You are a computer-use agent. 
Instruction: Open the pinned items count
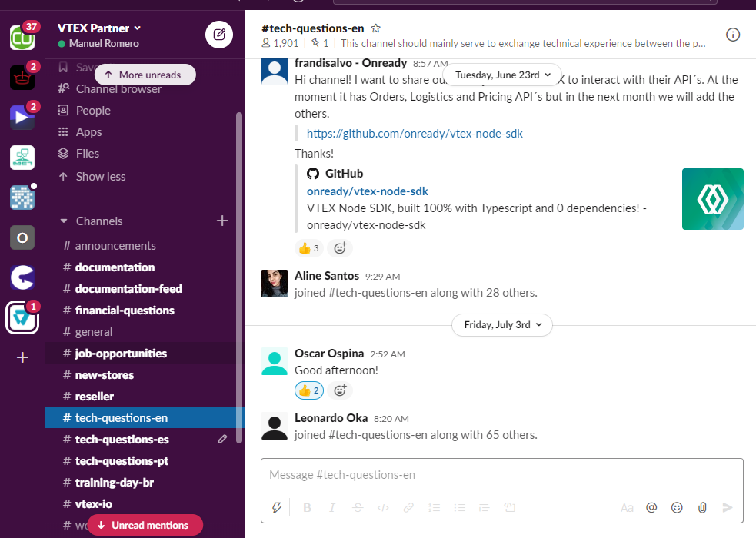pyautogui.click(x=320, y=43)
